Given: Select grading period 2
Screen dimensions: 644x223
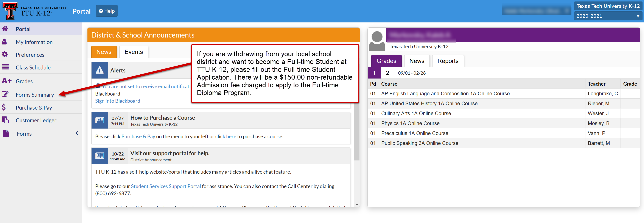Looking at the screenshot, I should [387, 73].
